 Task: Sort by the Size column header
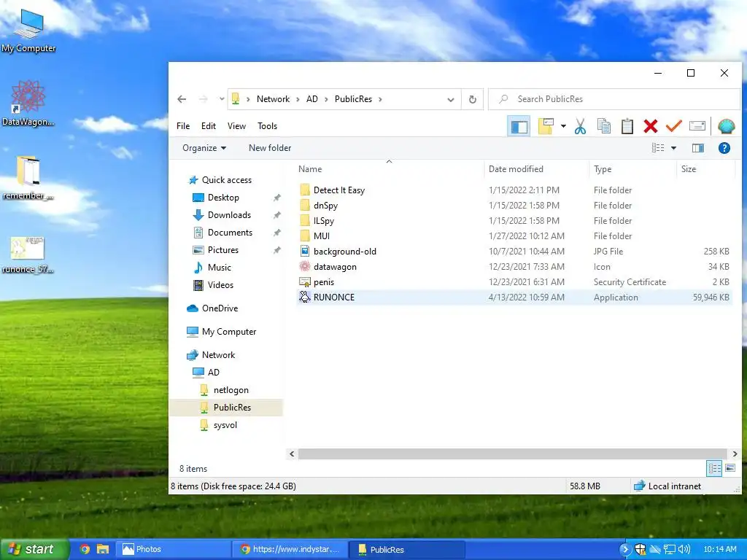click(705, 169)
